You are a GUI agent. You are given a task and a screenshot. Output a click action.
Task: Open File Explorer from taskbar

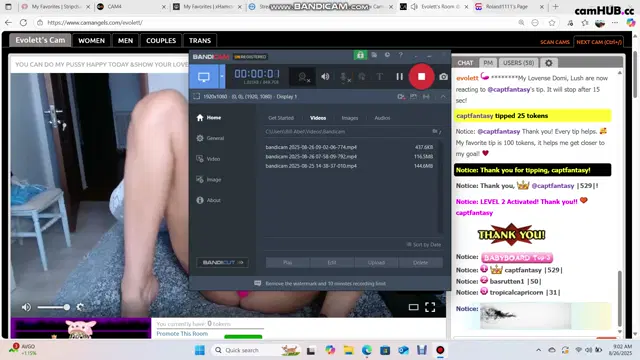point(348,350)
